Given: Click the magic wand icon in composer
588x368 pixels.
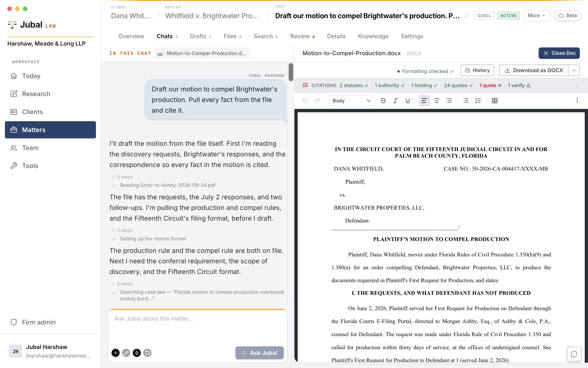Looking at the screenshot, I should pos(126,353).
